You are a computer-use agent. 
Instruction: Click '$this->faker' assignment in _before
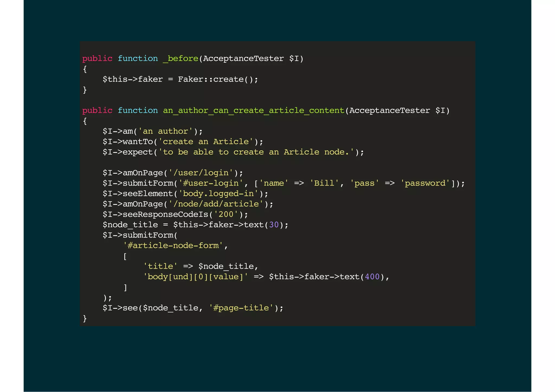coord(133,79)
